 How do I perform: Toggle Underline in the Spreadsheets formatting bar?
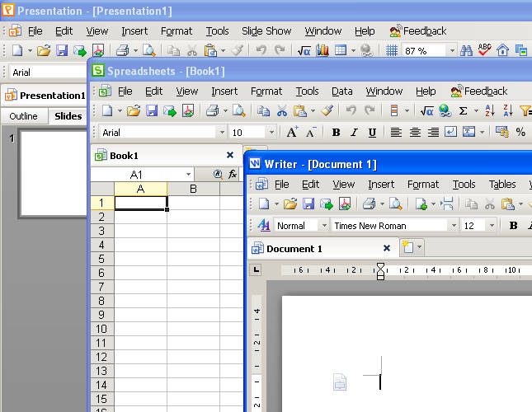pyautogui.click(x=372, y=132)
